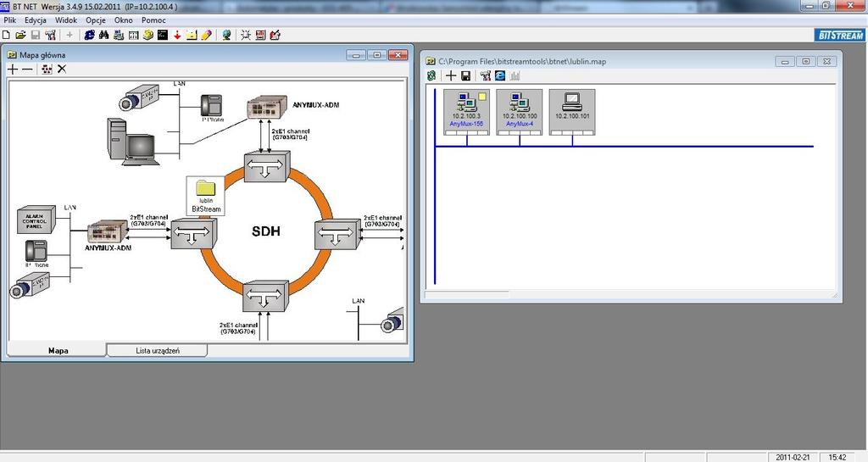Image resolution: width=868 pixels, height=462 pixels.
Task: Open the tools/settings icon in main toolbar
Action: click(x=50, y=35)
